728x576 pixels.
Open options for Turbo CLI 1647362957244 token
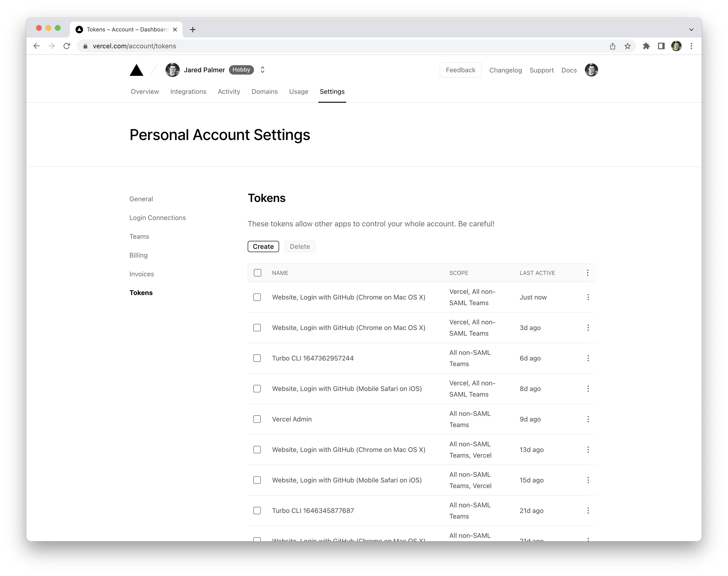588,358
